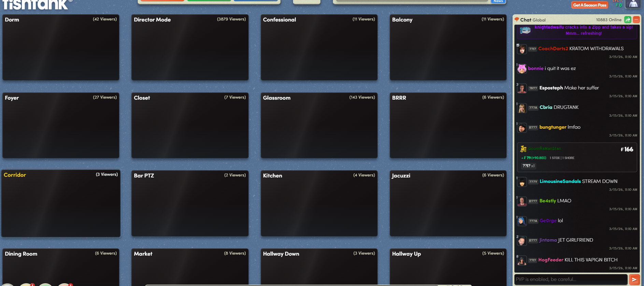Open the Hallway Up camera feed
The width and height of the screenshot is (644, 286).
(448, 267)
